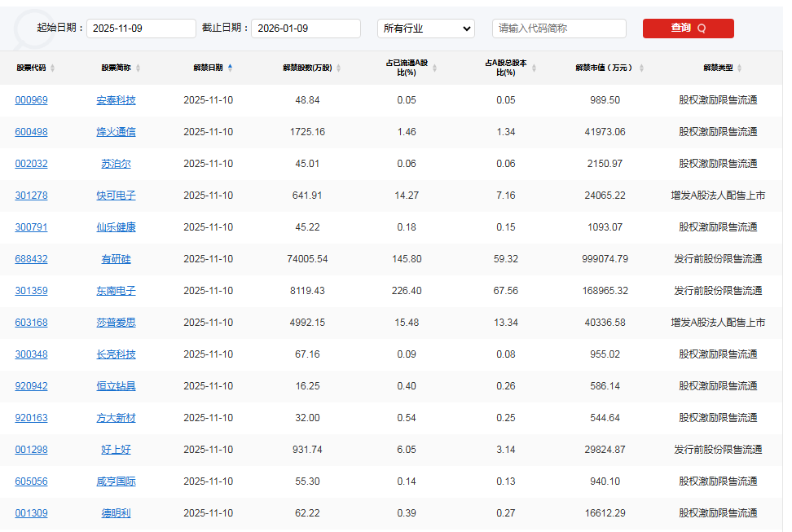Image resolution: width=792 pixels, height=532 pixels.
Task: Click the 起始日期 start date field
Action: click(x=140, y=28)
